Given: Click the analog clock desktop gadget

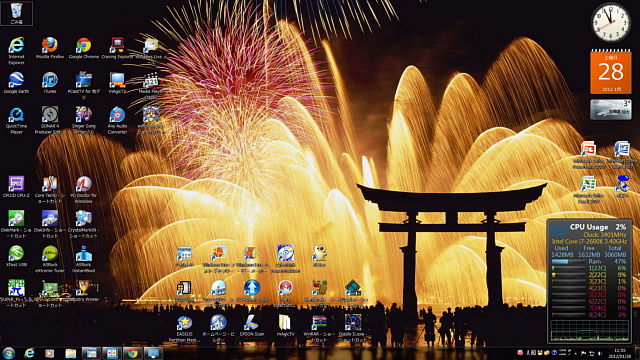Looking at the screenshot, I should (611, 22).
